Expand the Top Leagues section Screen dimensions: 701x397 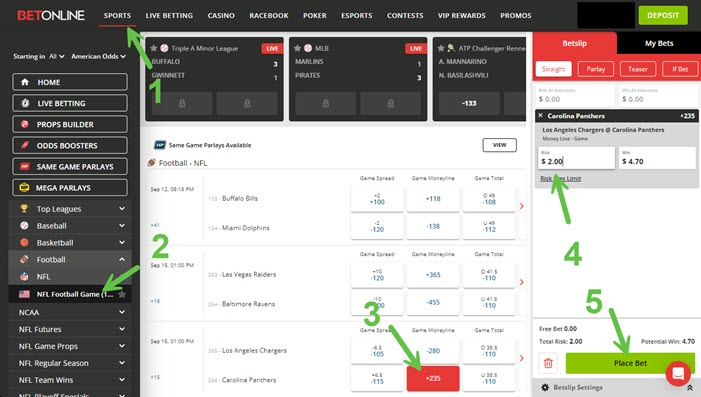(x=122, y=209)
